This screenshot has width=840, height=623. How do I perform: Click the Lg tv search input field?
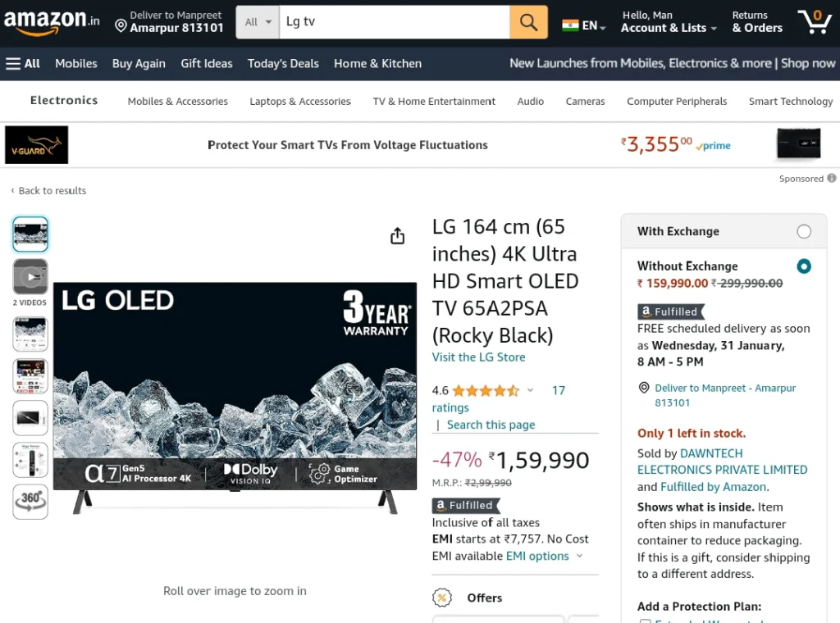click(395, 22)
